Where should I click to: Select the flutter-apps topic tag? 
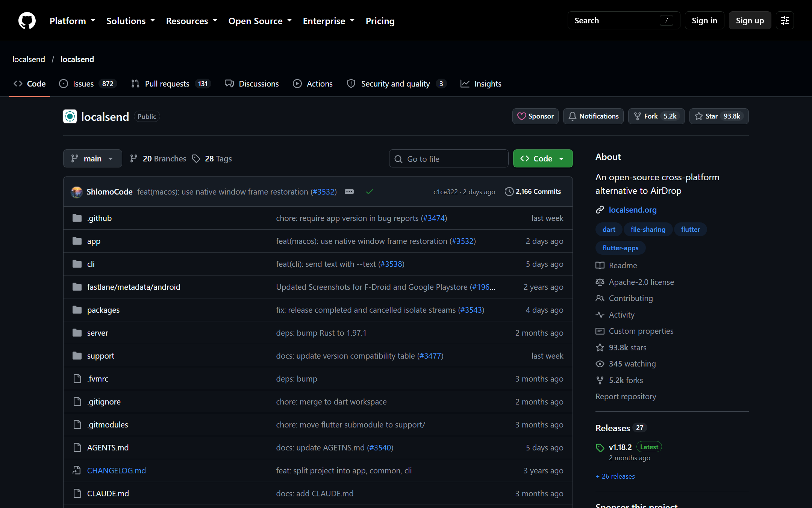620,248
